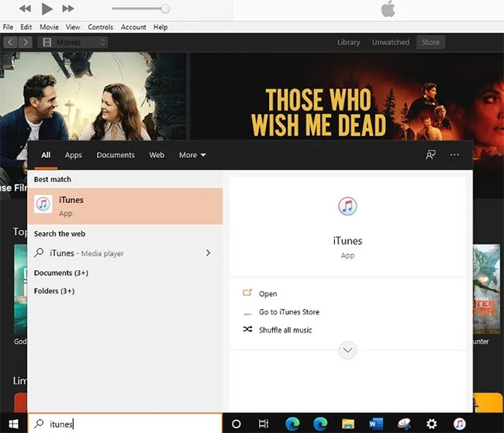This screenshot has height=433, width=504.
Task: Expand the iTunes web result chevron
Action: (x=209, y=253)
